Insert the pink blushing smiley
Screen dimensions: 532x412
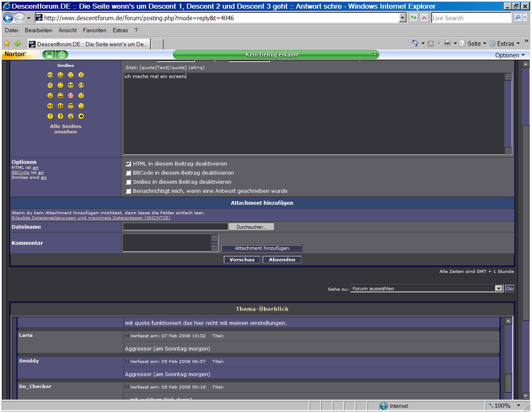pos(71,95)
